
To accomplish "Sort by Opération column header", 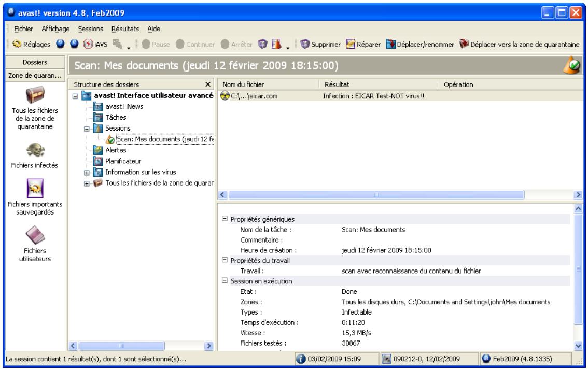I will (510, 84).
